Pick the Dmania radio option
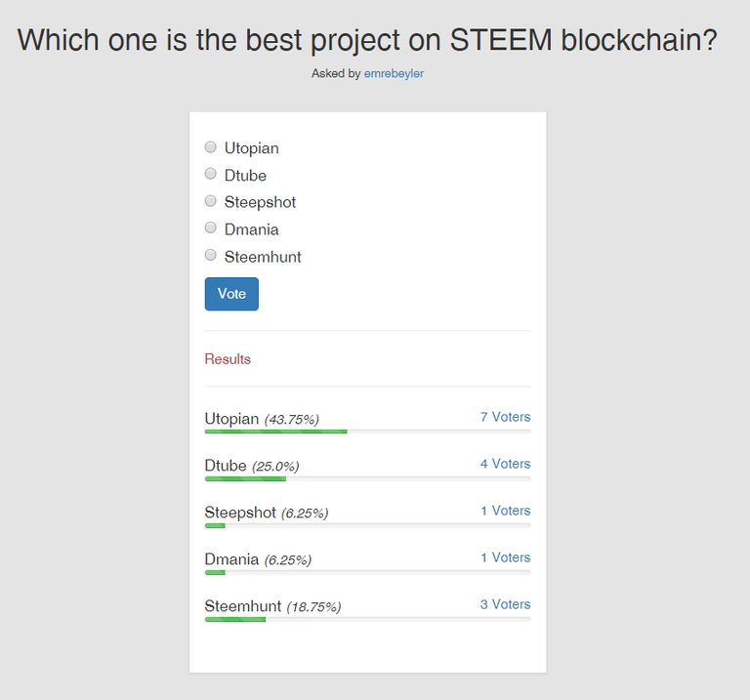 tap(211, 227)
